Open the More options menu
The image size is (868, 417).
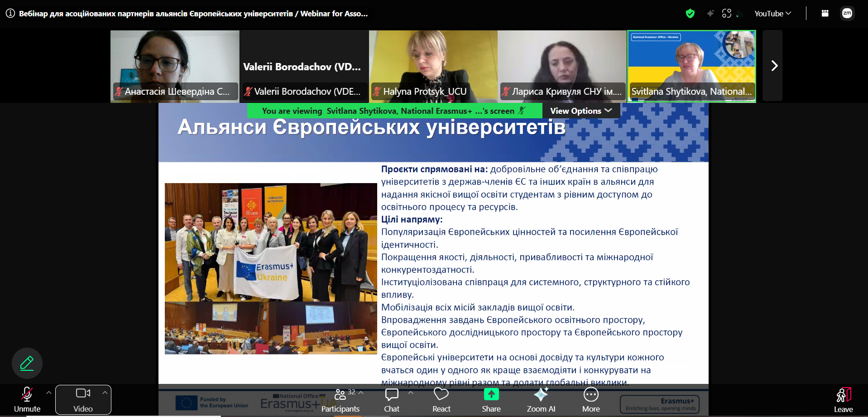tap(591, 400)
